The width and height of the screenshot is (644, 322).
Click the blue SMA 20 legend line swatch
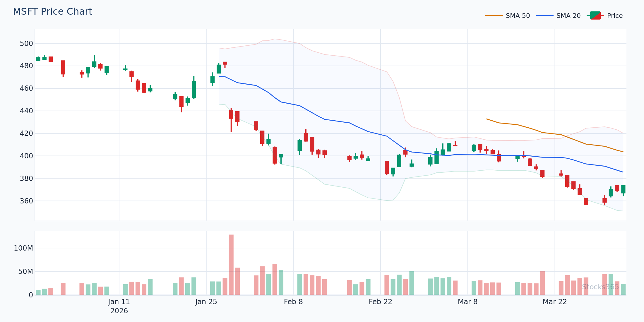[x=545, y=16]
